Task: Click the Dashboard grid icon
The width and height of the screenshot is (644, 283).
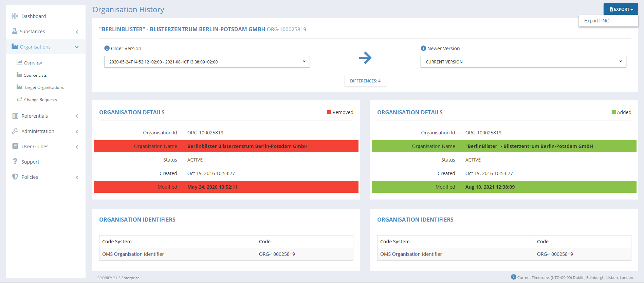Action: (x=15, y=16)
